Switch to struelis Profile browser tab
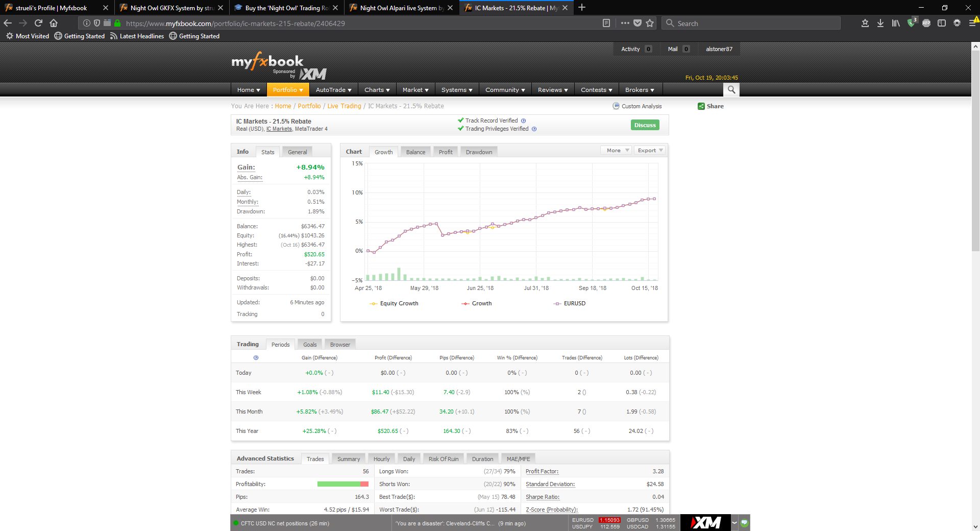Screen dimensions: 980x531 (57, 8)
